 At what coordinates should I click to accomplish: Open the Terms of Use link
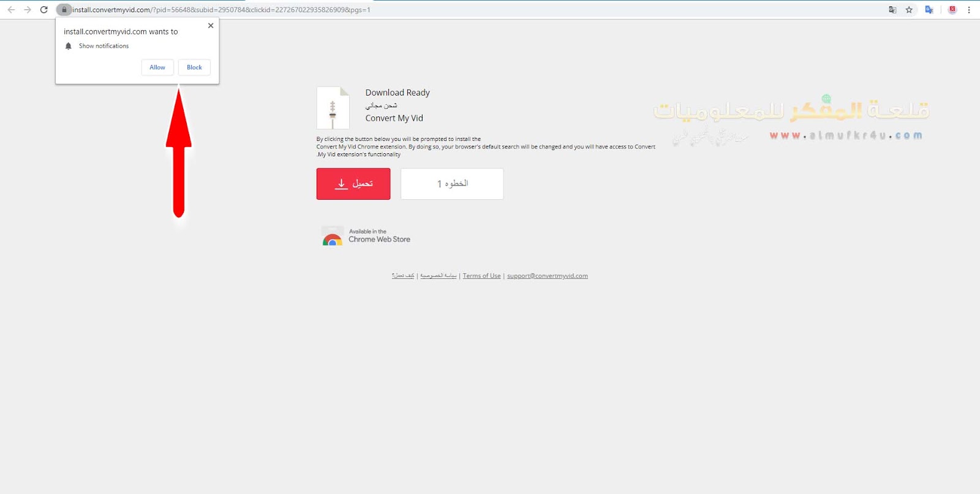[x=481, y=276]
